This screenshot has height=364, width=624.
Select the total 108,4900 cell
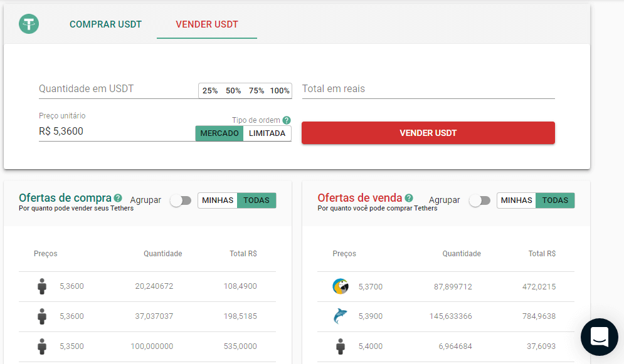point(240,286)
